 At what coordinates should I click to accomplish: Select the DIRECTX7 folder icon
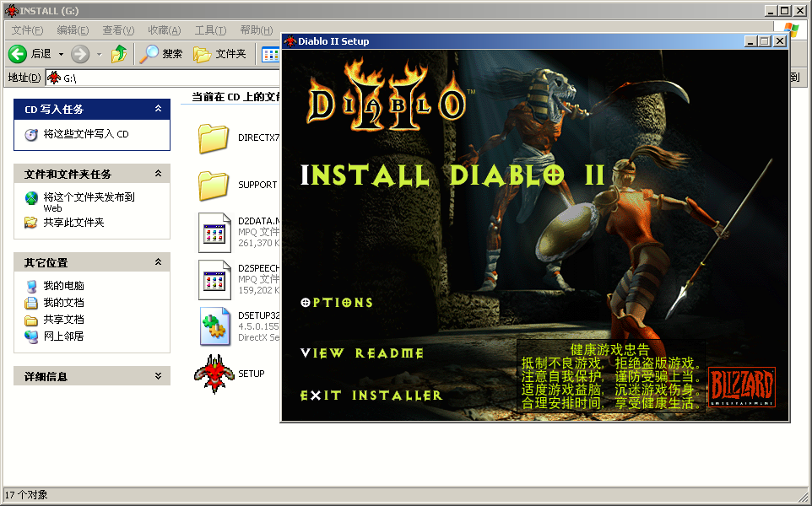tap(214, 138)
